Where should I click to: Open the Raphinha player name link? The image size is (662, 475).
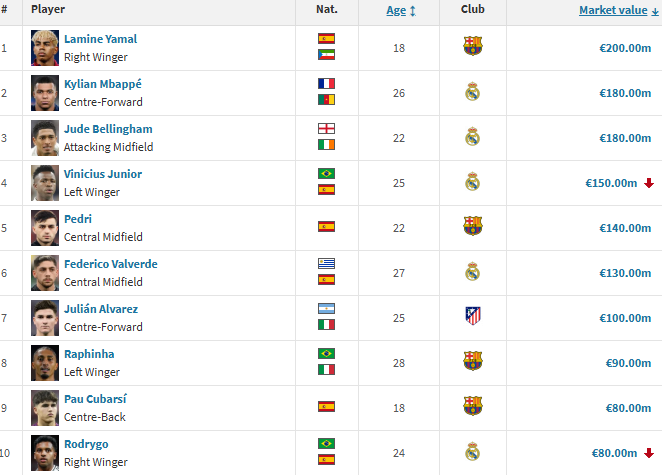point(89,354)
